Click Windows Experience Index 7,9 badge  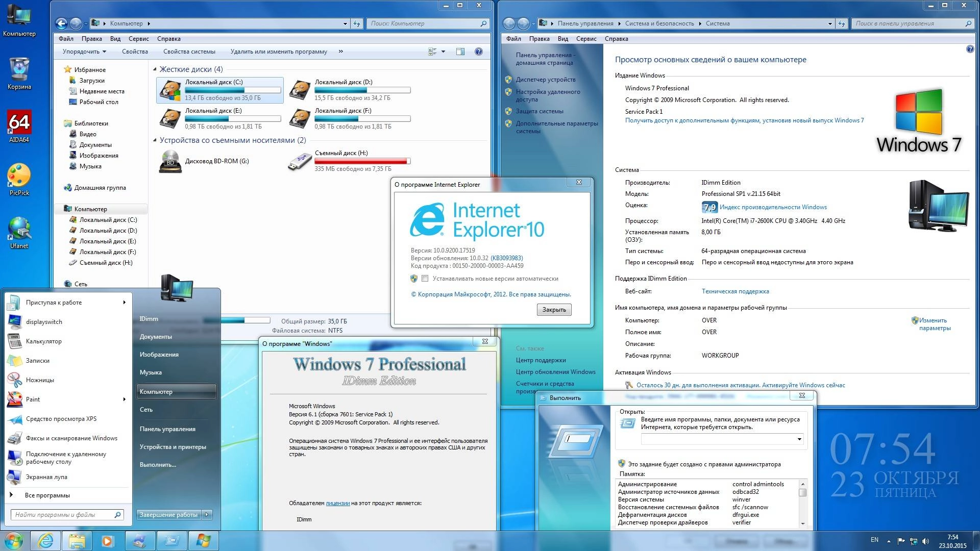coord(709,207)
